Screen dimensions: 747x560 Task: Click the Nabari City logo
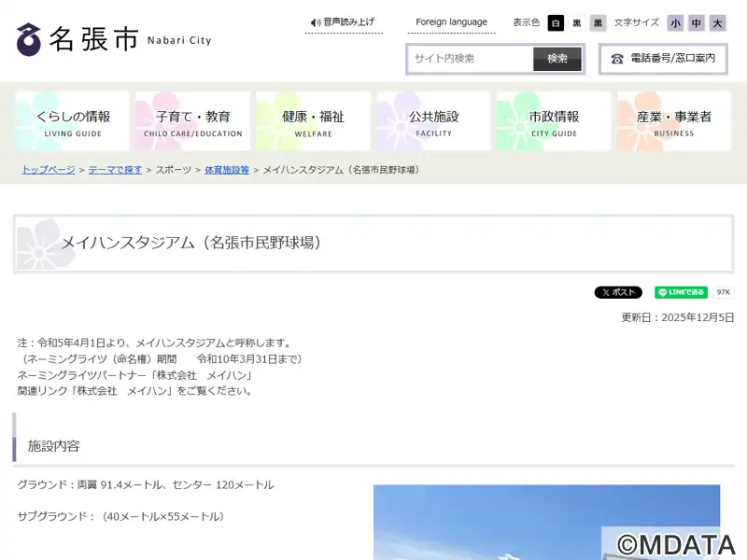(114, 39)
